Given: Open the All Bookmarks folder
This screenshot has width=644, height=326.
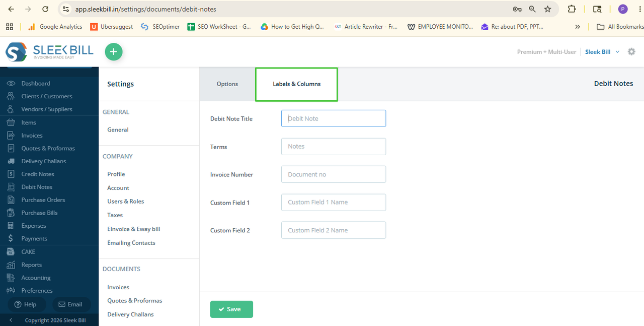Looking at the screenshot, I should coord(620,27).
